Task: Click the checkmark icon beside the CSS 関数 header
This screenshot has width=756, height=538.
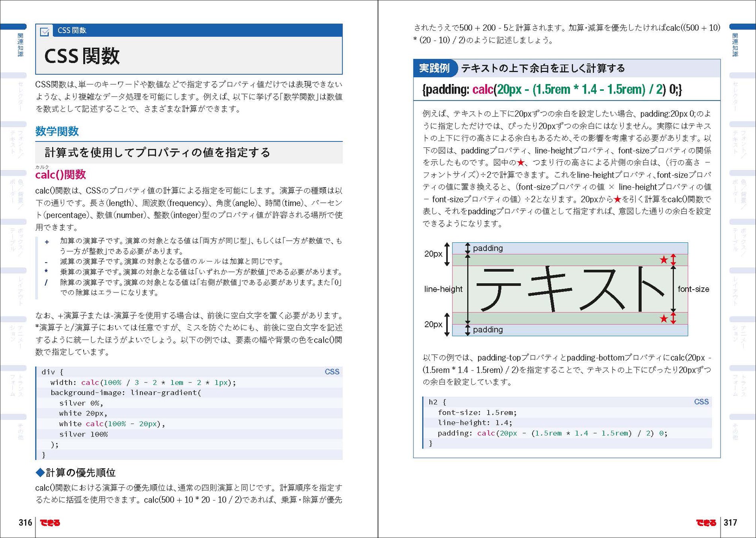Action: tap(45, 31)
